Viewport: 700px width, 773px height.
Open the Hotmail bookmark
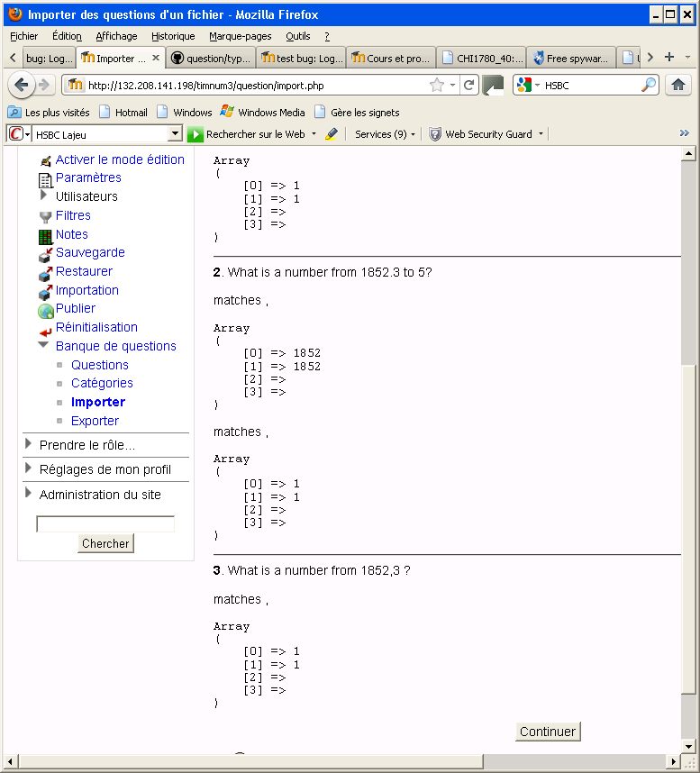click(123, 113)
